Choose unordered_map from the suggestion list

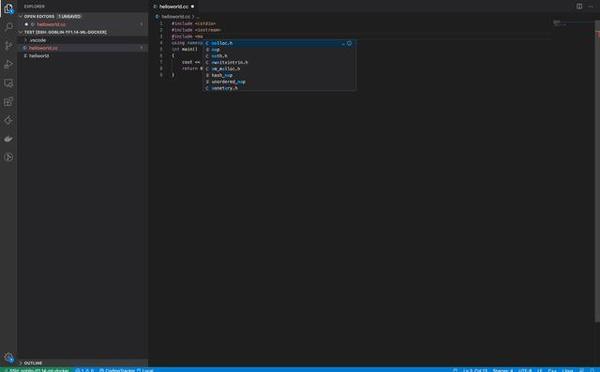(279, 82)
